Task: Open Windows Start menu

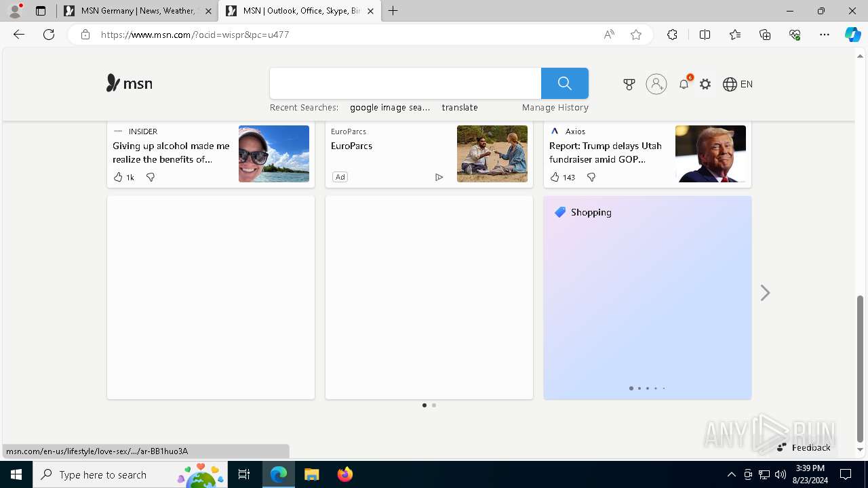Action: pos(16,474)
